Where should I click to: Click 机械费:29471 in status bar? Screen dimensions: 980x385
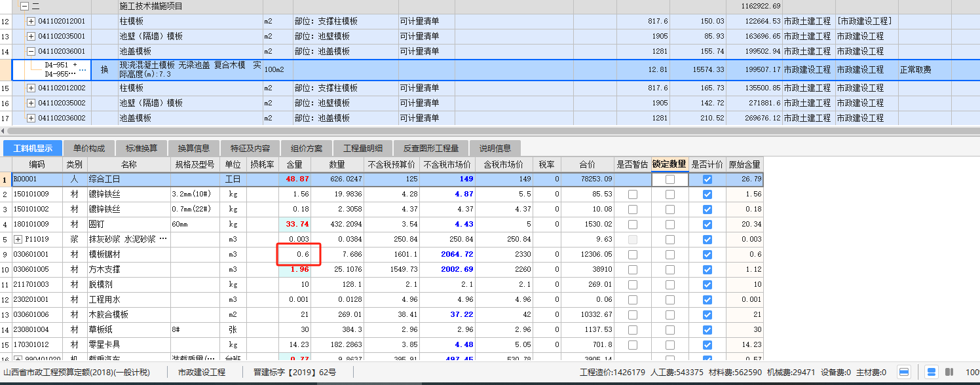[790, 372]
